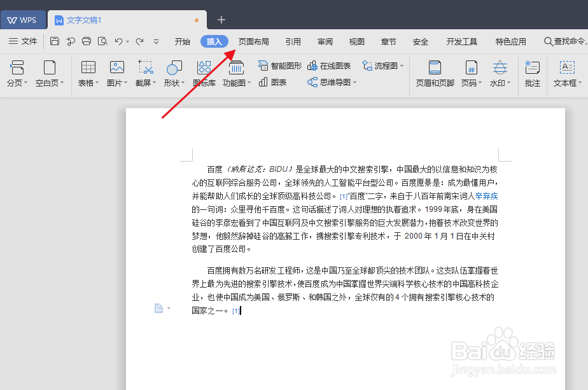588x390 pixels.
Task: Click the function chart (功能图) icon
Action: pyautogui.click(x=236, y=67)
